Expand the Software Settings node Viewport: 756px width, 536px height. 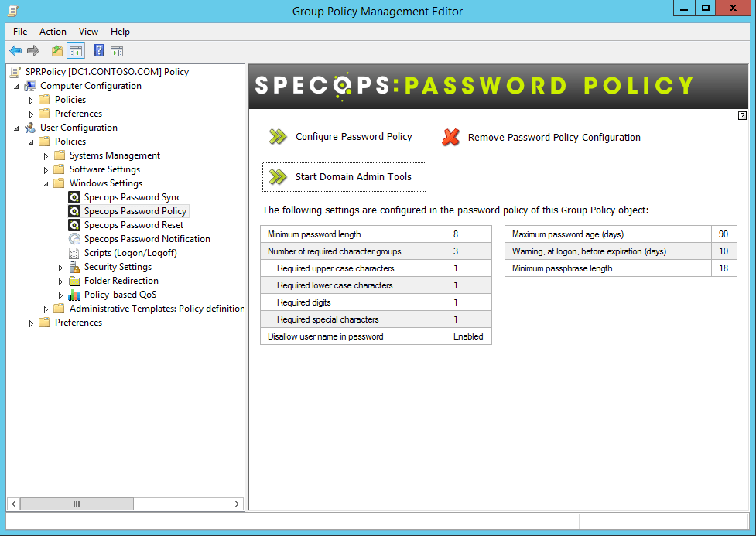(46, 171)
